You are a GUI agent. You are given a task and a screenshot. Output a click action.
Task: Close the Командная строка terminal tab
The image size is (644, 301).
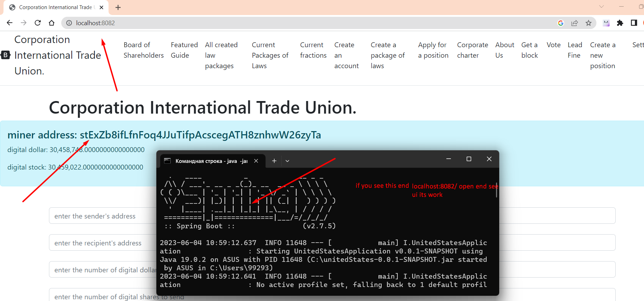256,161
